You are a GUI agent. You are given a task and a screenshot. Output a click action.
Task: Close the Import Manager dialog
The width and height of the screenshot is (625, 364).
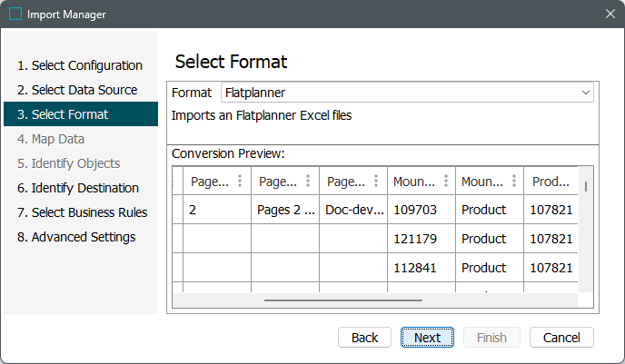pyautogui.click(x=610, y=15)
